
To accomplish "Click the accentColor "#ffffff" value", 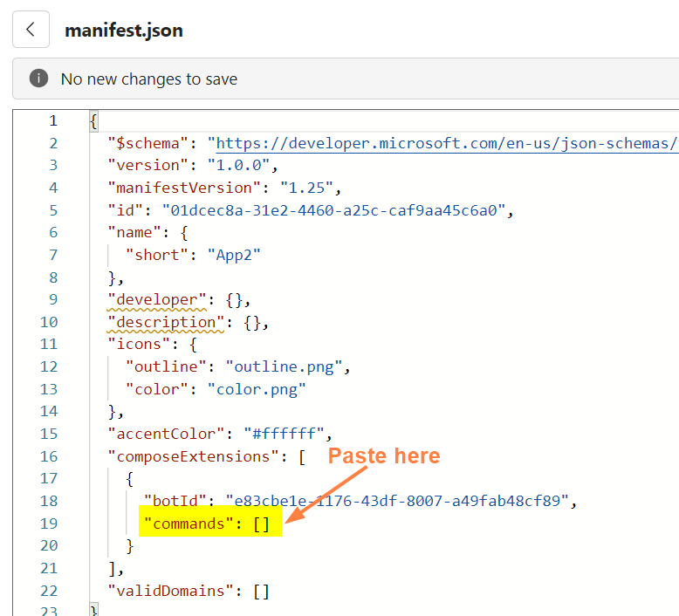I will tap(284, 434).
